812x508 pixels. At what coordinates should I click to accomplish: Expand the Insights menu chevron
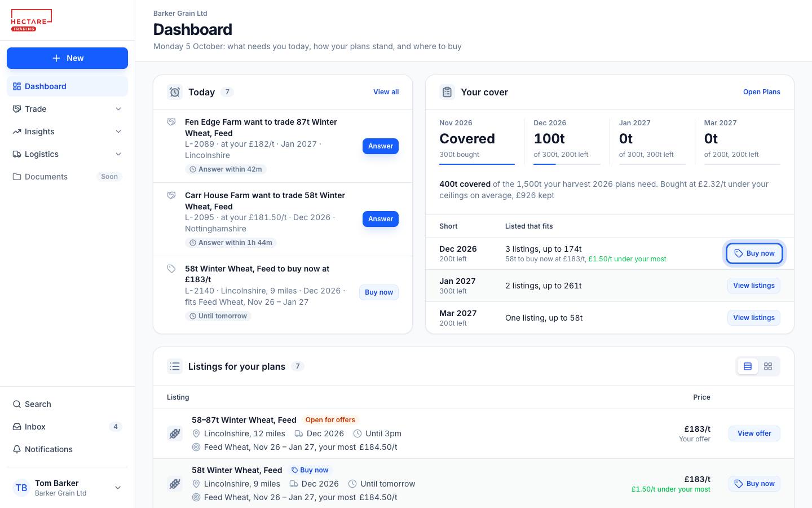coord(118,132)
